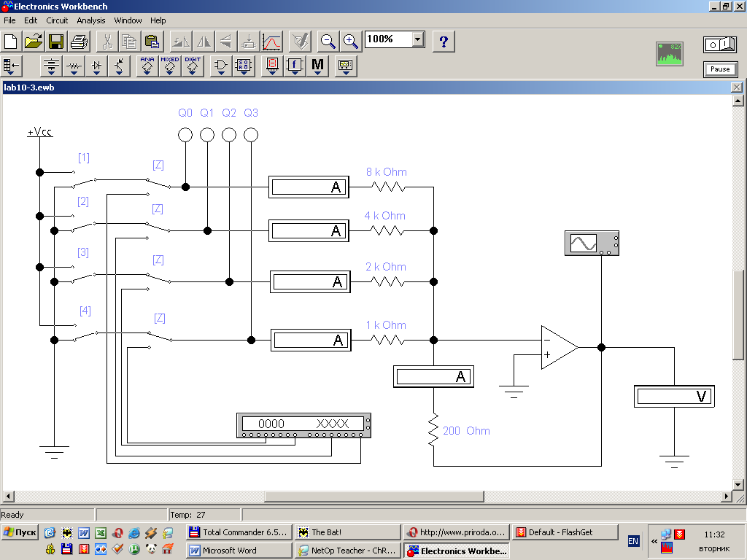Select the Q0 indicator probe

(185, 135)
